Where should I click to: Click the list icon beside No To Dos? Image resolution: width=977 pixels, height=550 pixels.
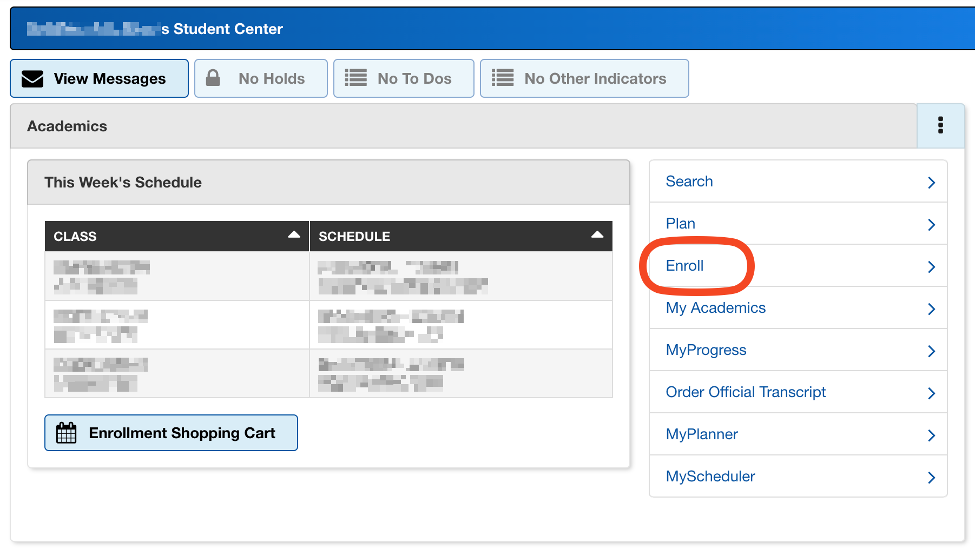(356, 78)
